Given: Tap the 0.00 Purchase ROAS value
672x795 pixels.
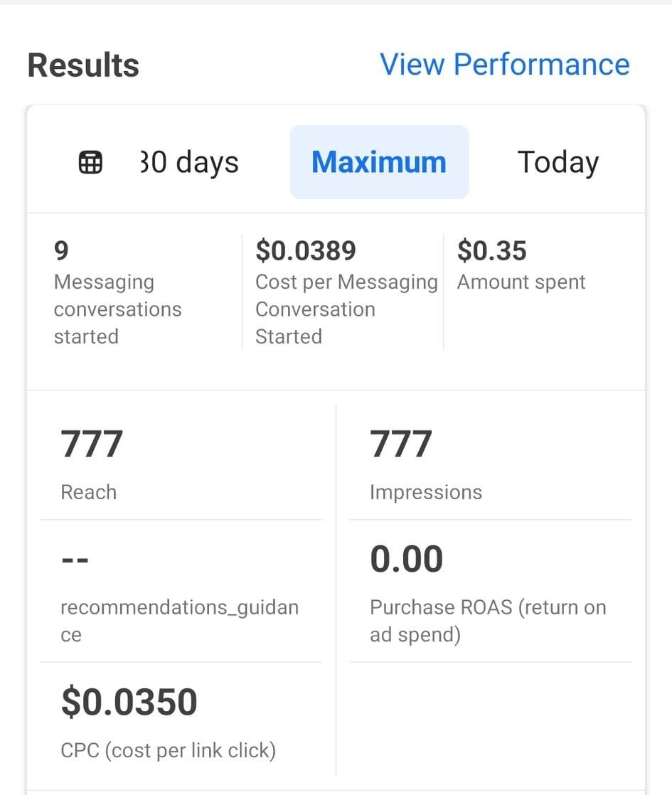Looking at the screenshot, I should point(406,559).
